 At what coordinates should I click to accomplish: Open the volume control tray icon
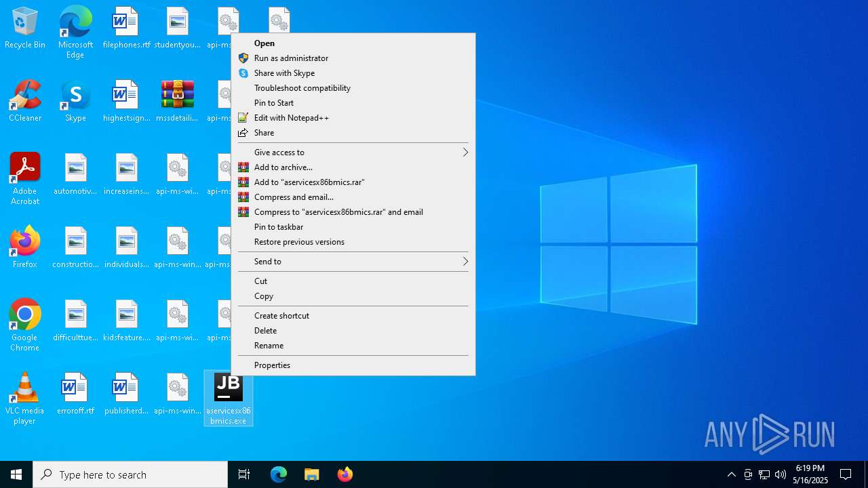tap(781, 474)
